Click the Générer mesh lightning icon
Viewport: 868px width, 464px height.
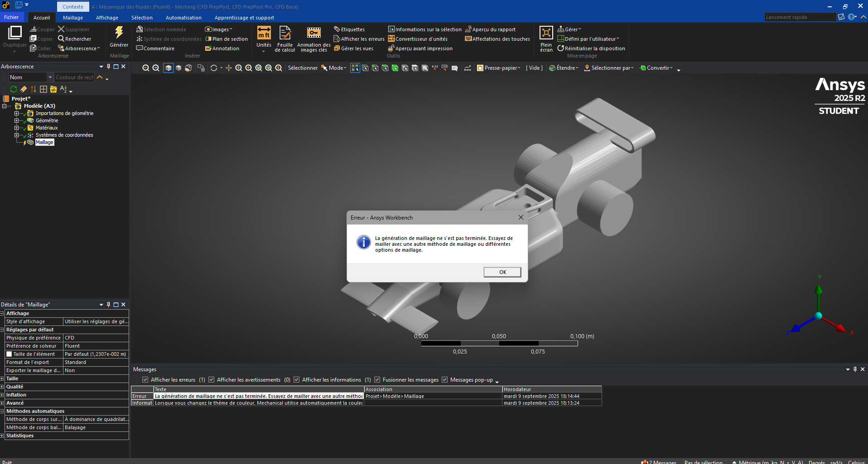(x=119, y=33)
